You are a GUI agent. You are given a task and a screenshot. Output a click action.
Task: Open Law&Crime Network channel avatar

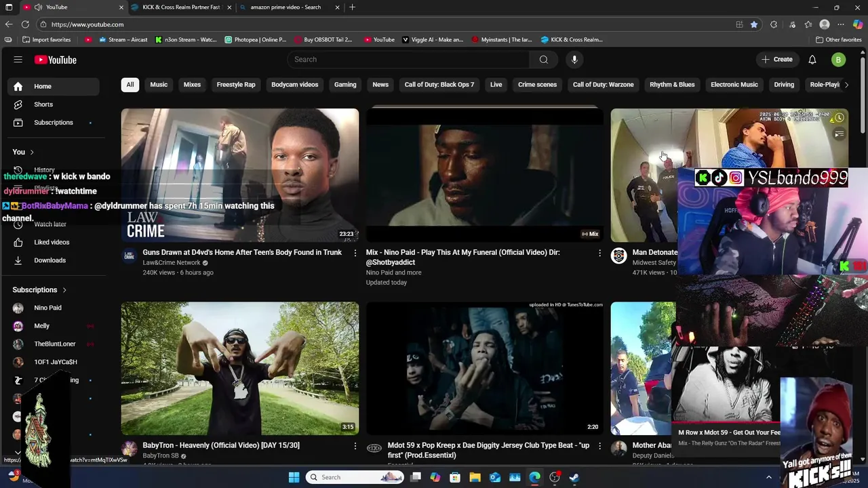click(129, 256)
